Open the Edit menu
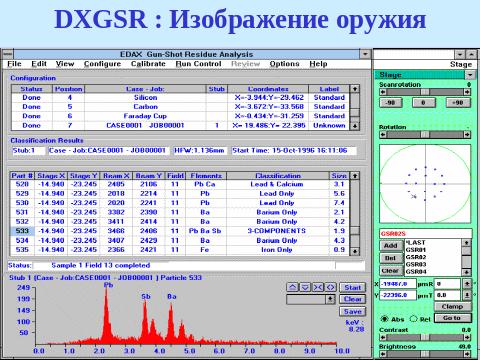Image resolution: width=480 pixels, height=360 pixels. (39, 64)
